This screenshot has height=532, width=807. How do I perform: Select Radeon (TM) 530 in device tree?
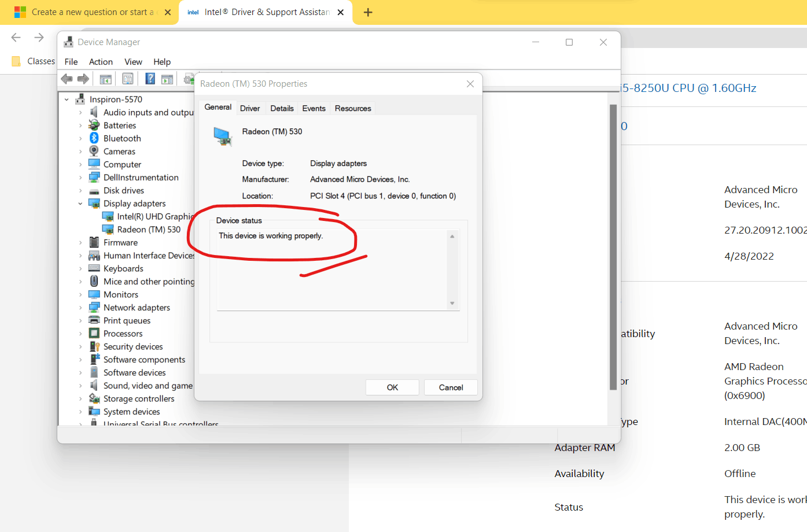coord(149,230)
